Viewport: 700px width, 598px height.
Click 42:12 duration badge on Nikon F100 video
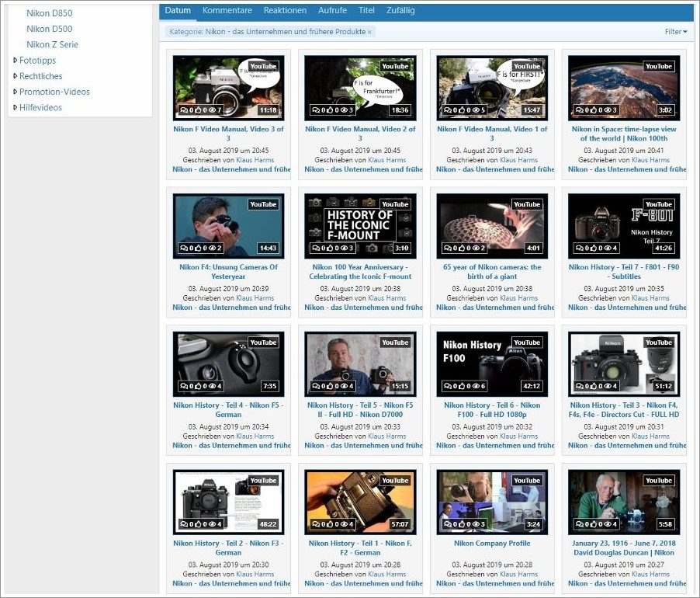click(x=532, y=386)
